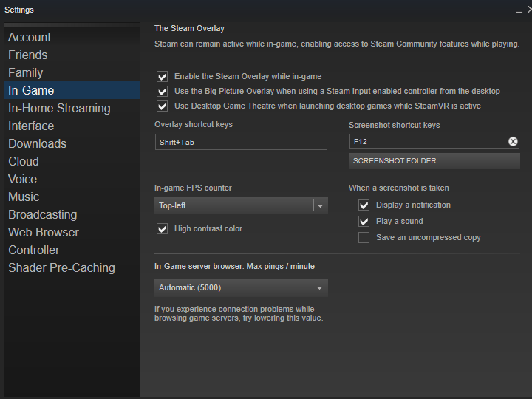The width and height of the screenshot is (532, 399).
Task: Open the In-game FPS counter dropdown
Action: click(x=241, y=206)
